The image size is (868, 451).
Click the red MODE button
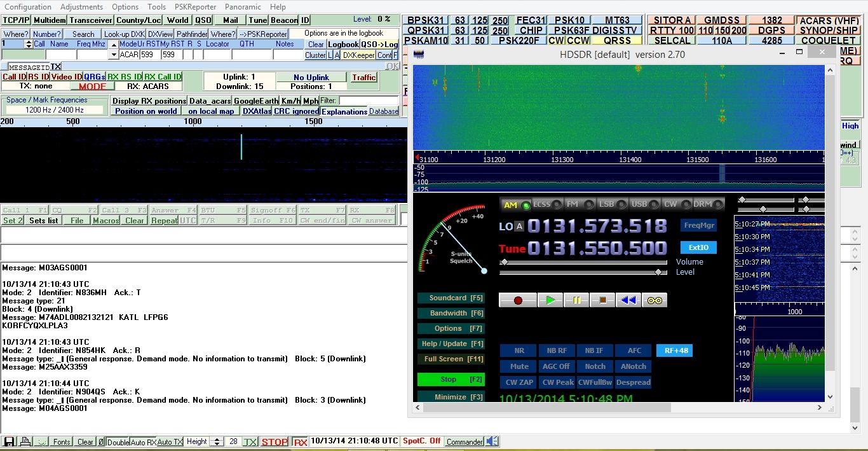point(92,87)
